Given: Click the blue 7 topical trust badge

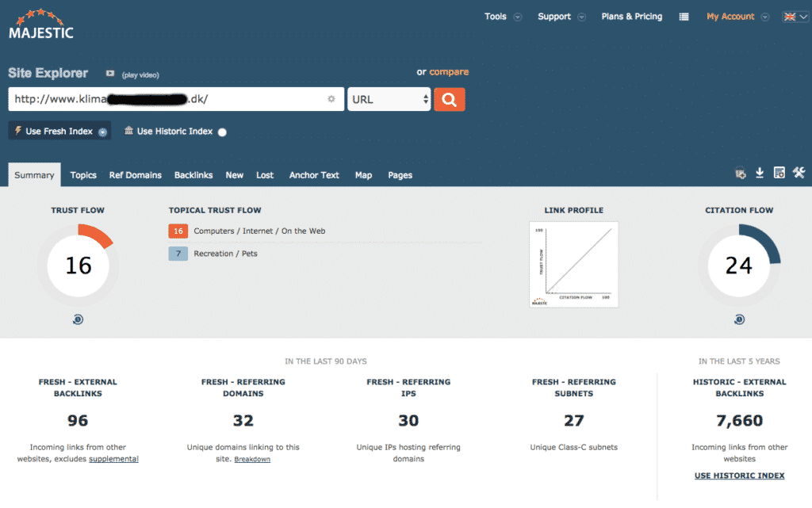Looking at the screenshot, I should click(x=178, y=254).
